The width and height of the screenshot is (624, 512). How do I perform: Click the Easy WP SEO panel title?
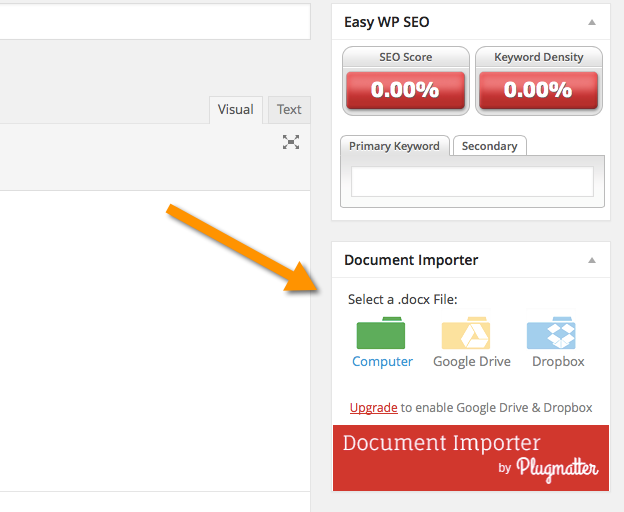[x=386, y=22]
